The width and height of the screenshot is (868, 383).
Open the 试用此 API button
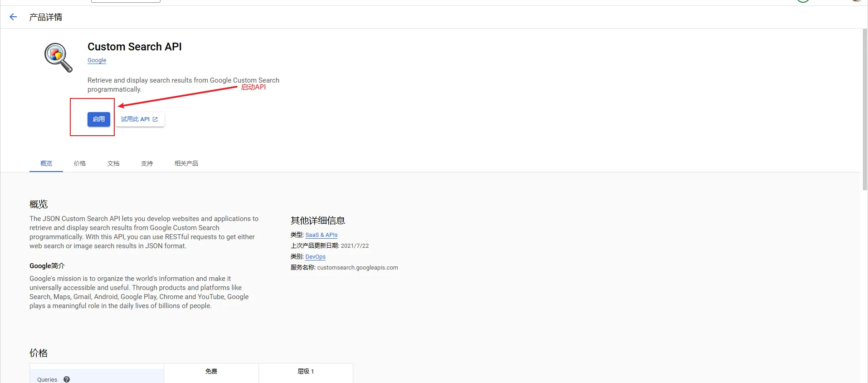(x=140, y=119)
